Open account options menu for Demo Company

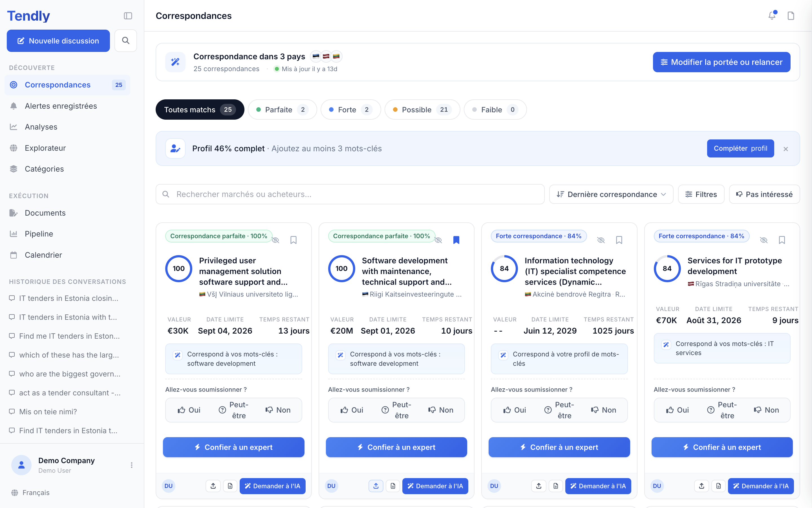click(x=132, y=465)
